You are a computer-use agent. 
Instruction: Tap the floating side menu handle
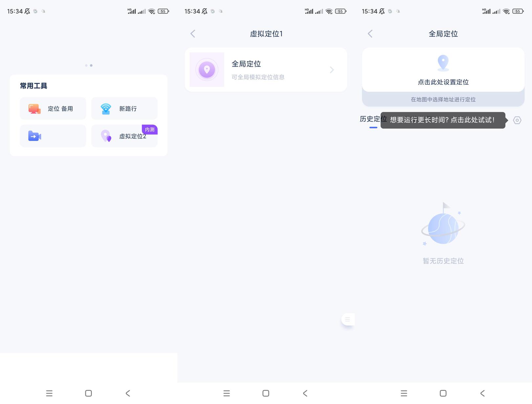pos(348,319)
